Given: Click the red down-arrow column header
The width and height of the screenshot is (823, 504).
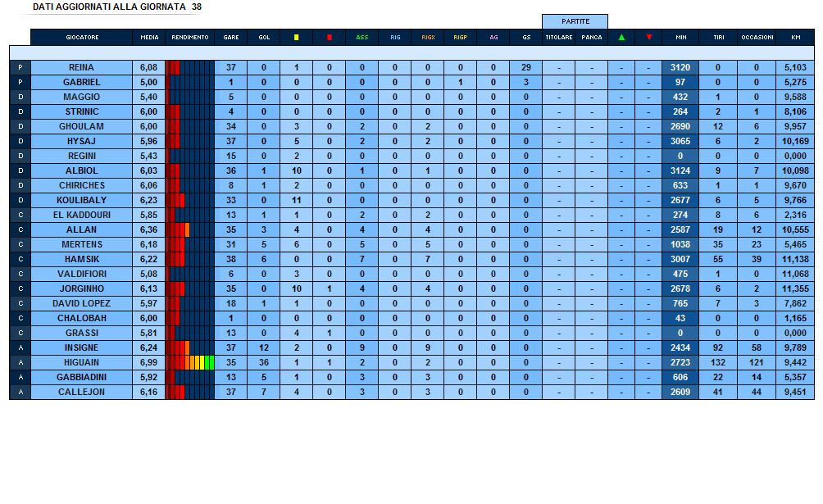Looking at the screenshot, I should click(648, 37).
